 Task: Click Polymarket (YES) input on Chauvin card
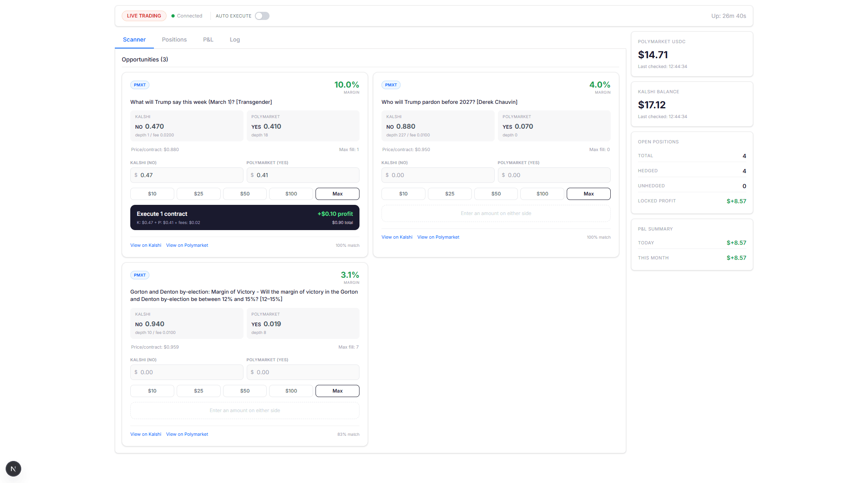[x=554, y=175]
